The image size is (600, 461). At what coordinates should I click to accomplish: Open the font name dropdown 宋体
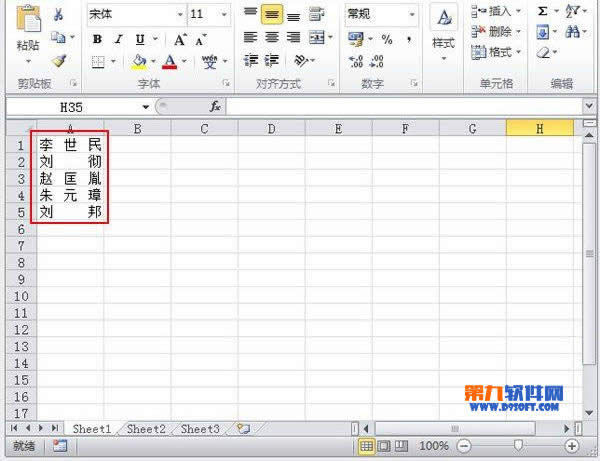point(180,15)
